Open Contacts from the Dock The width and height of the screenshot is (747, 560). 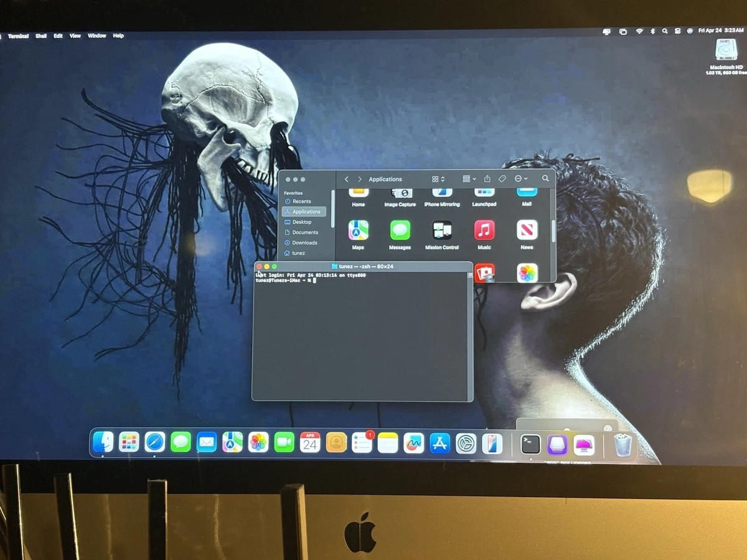point(336,442)
